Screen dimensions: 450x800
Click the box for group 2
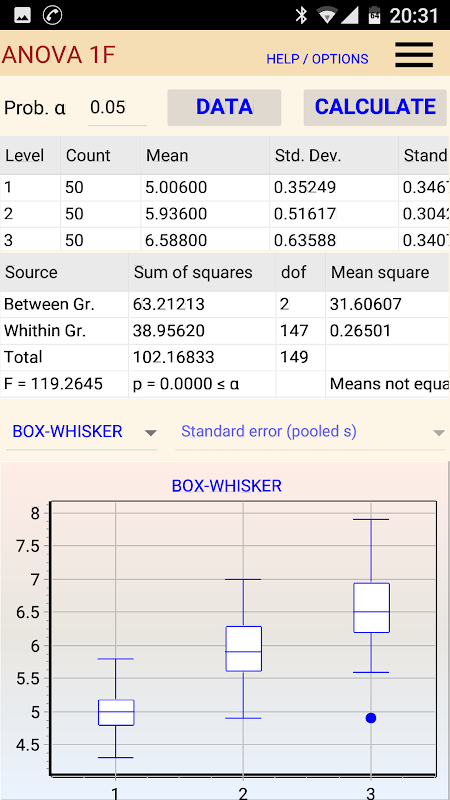click(243, 648)
